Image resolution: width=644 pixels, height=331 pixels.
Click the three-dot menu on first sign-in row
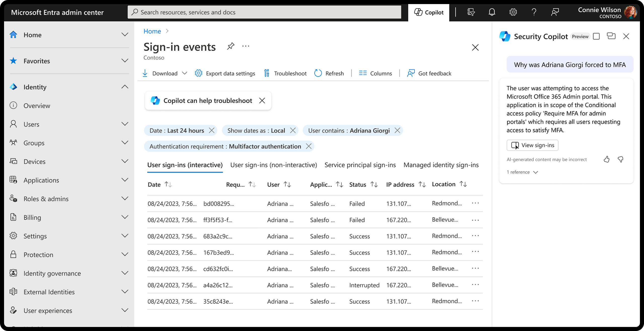coord(476,203)
